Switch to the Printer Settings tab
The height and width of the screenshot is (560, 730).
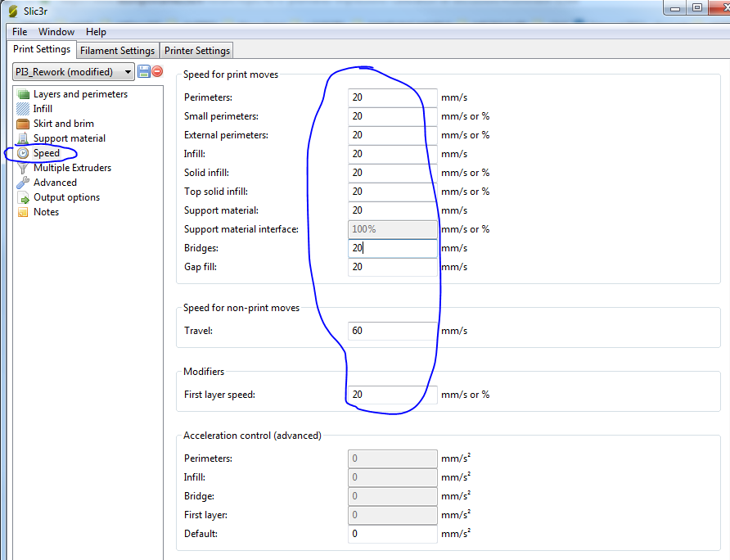(197, 50)
